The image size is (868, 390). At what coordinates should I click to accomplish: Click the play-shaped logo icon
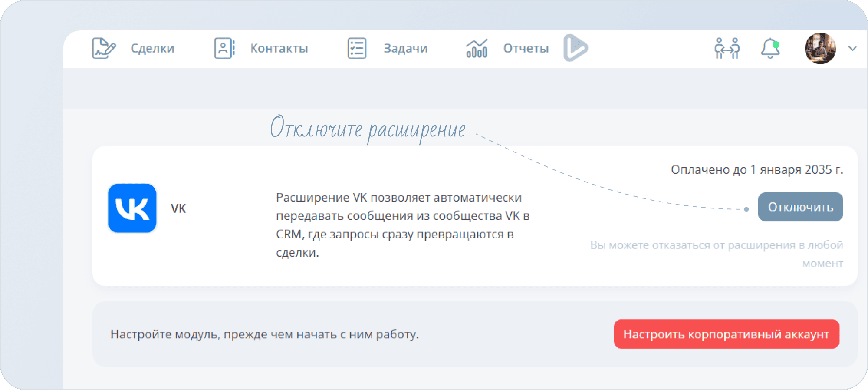tap(575, 48)
